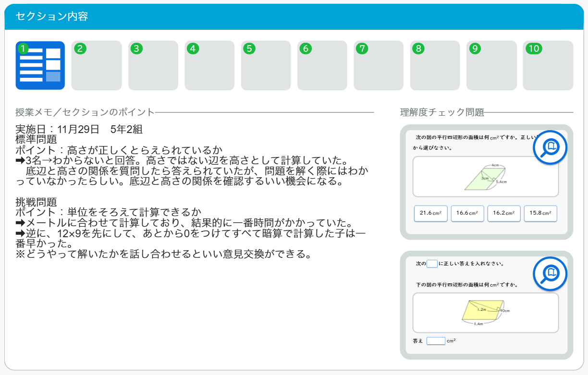Image resolution: width=588 pixels, height=375 pixels.
Task: Select section slot number 8
Action: (435, 65)
